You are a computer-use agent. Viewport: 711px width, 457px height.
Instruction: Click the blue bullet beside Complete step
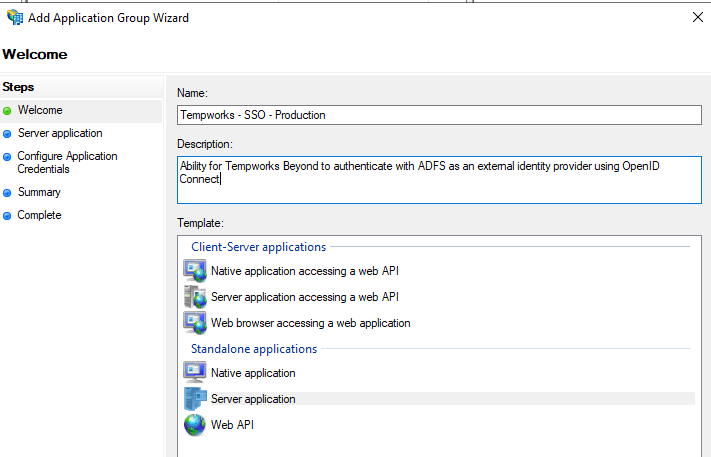[7, 216]
